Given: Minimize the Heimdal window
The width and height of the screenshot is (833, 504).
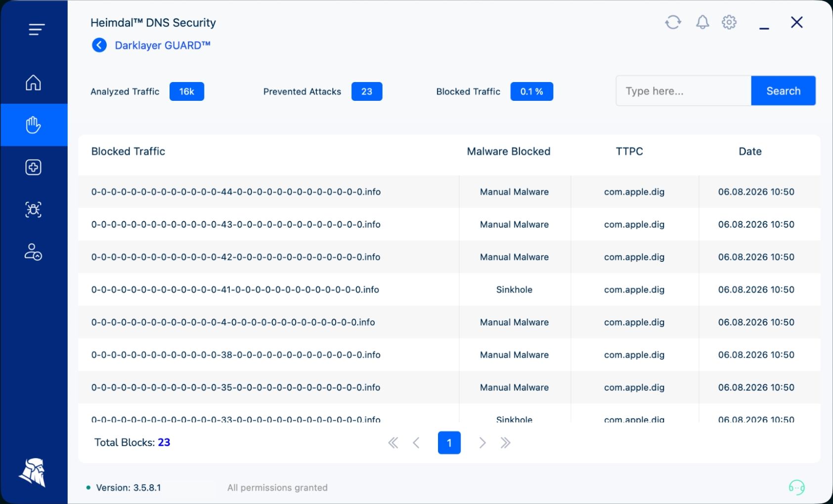Looking at the screenshot, I should pyautogui.click(x=764, y=28).
